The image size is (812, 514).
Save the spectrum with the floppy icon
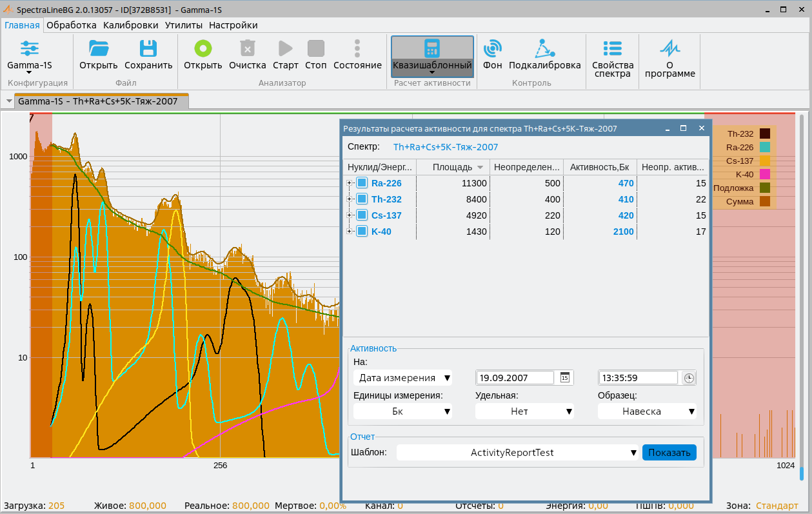(x=148, y=49)
